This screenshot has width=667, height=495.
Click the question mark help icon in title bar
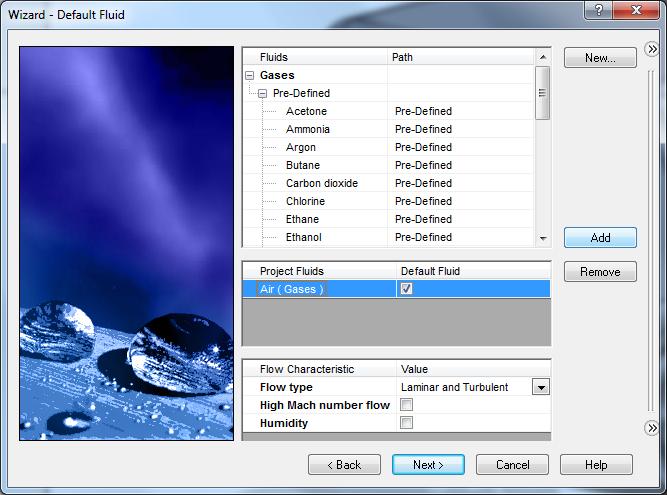pyautogui.click(x=599, y=10)
